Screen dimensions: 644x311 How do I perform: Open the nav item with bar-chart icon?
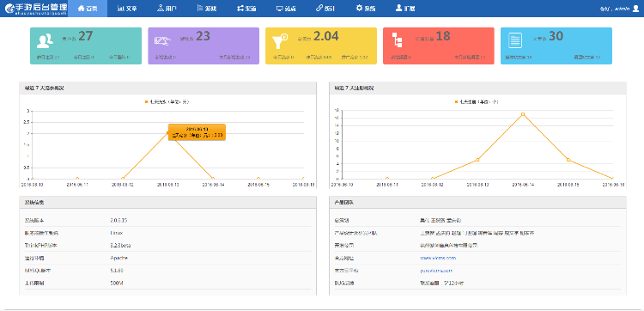coord(127,9)
